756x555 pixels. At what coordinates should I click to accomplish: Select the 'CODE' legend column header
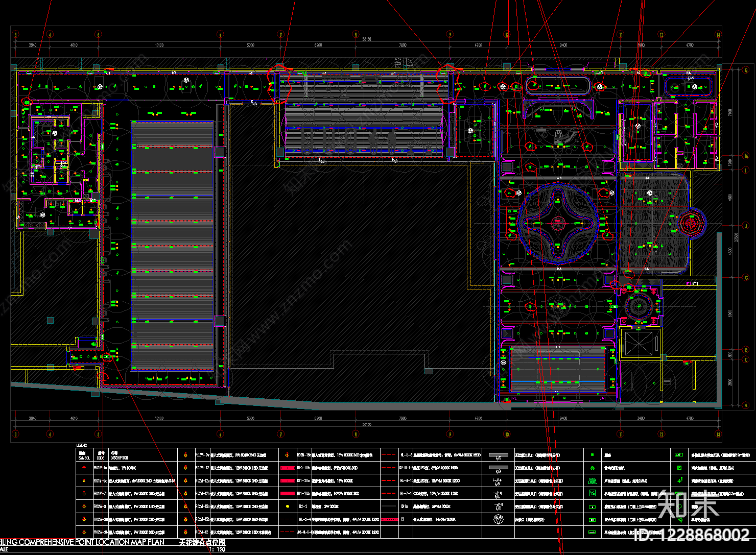(100, 458)
